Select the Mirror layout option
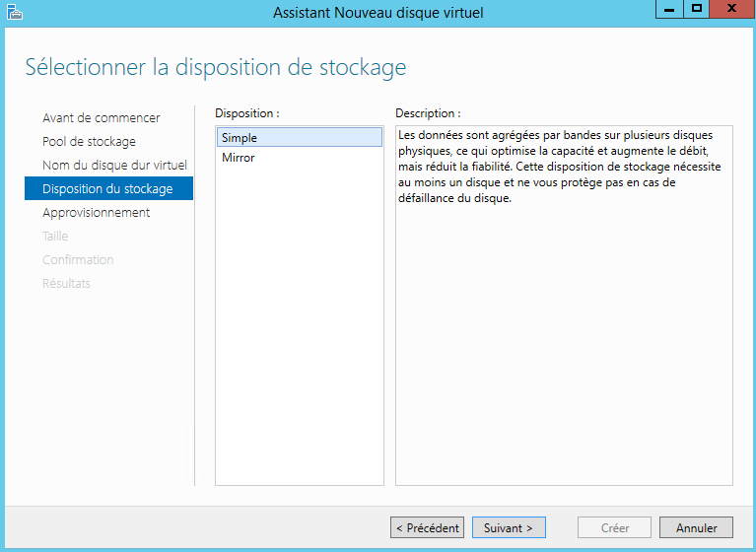Image resolution: width=756 pixels, height=552 pixels. click(239, 158)
